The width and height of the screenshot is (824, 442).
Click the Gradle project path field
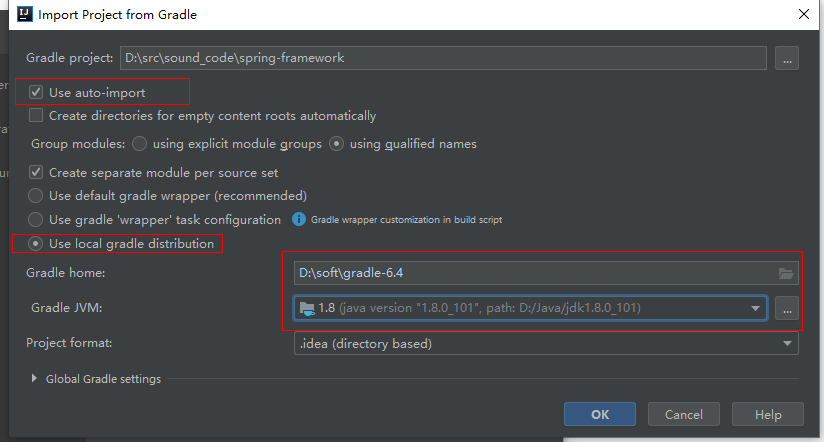[x=443, y=58]
